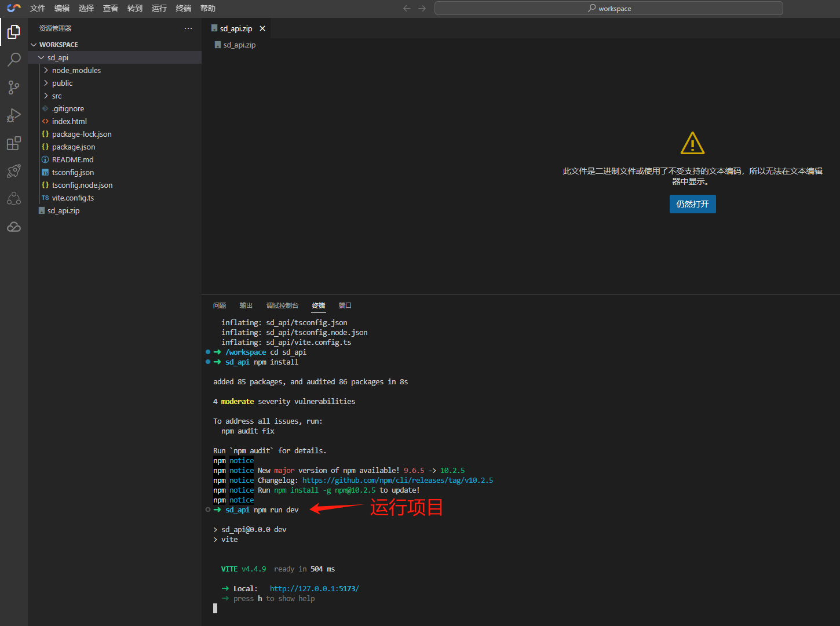Open the Source Control view icon
Image resolution: width=840 pixels, height=626 pixels.
click(14, 88)
